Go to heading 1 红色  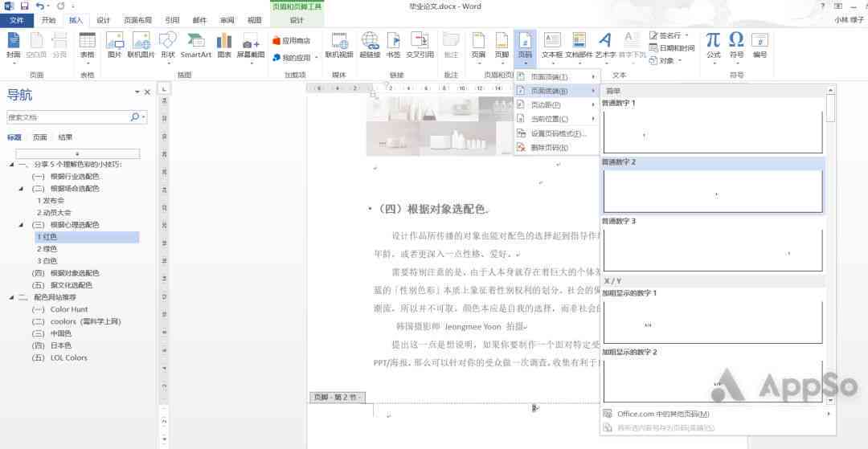(x=86, y=237)
